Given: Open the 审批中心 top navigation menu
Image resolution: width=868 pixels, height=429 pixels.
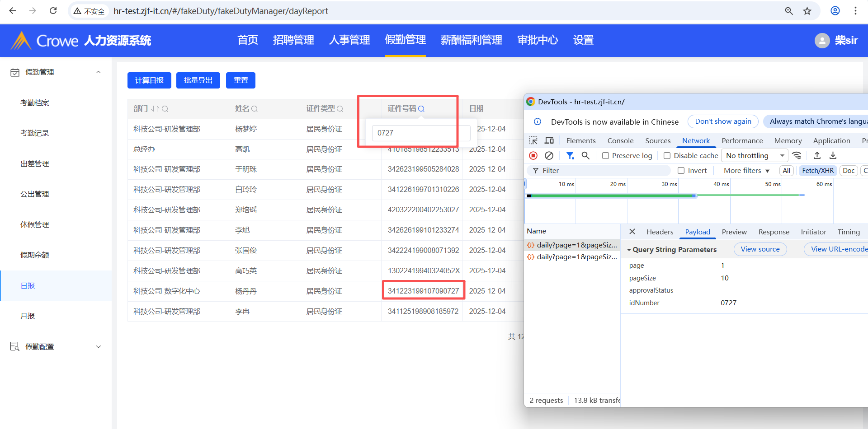Looking at the screenshot, I should click(x=538, y=40).
